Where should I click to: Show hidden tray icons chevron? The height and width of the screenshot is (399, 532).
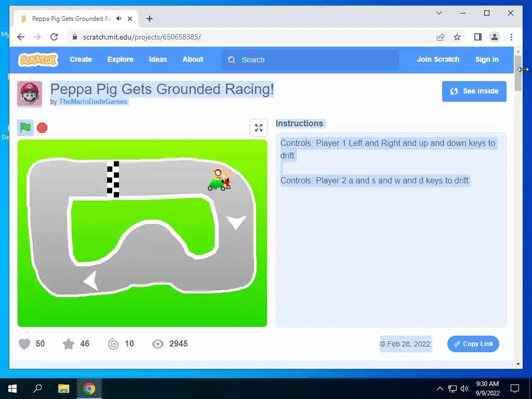click(x=440, y=389)
